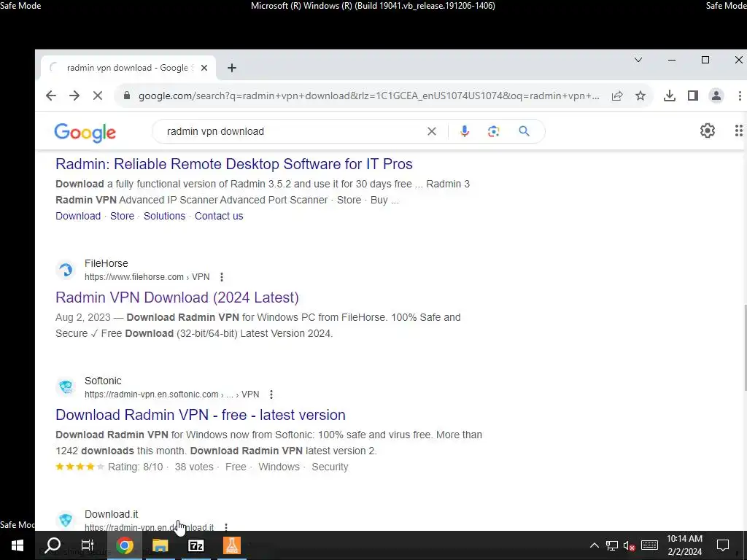Follow the Store sitelink
The height and width of the screenshot is (560, 747).
click(123, 216)
